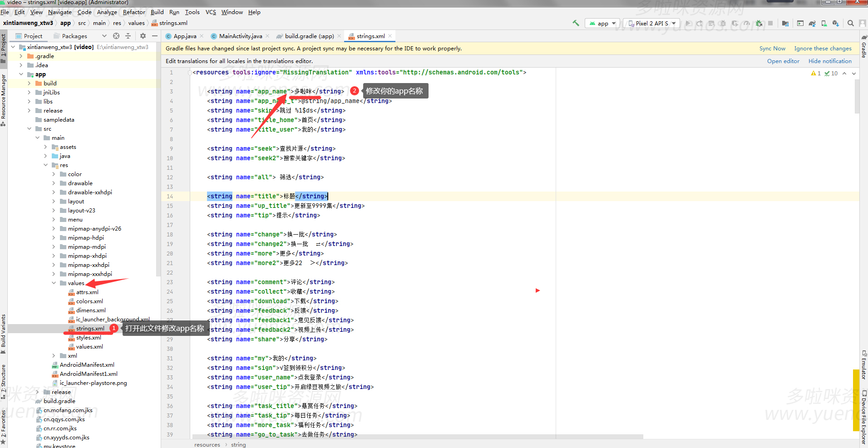Click the Make Project hammer icon
Screen dimensions: 868x448
coord(576,23)
